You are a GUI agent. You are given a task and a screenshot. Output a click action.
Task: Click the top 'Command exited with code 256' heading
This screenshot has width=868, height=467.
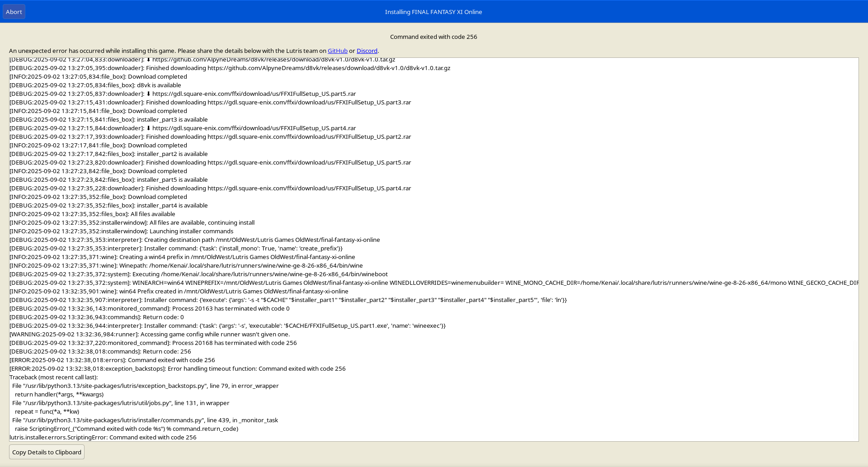click(433, 37)
